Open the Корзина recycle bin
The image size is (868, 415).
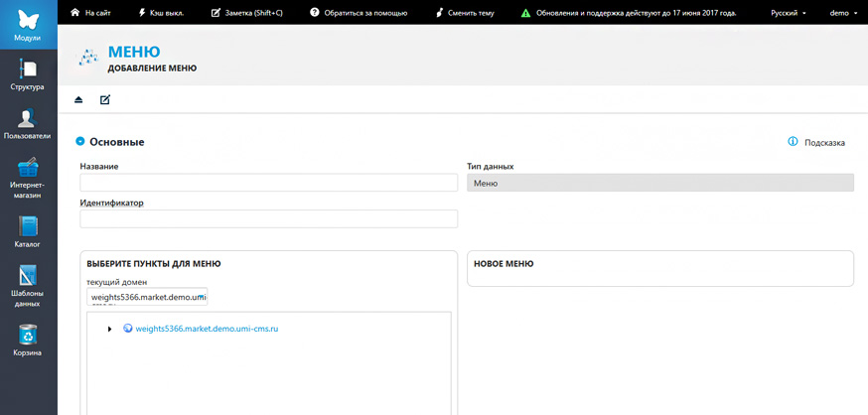pyautogui.click(x=28, y=340)
